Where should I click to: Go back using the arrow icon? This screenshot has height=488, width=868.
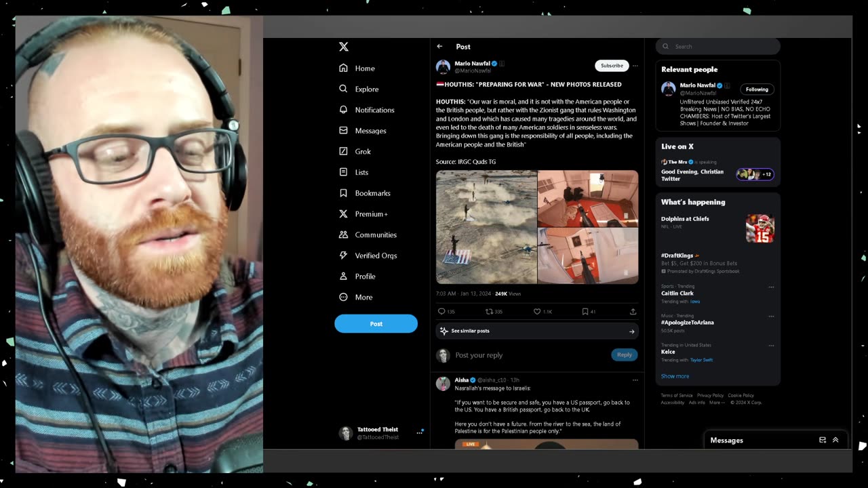439,47
